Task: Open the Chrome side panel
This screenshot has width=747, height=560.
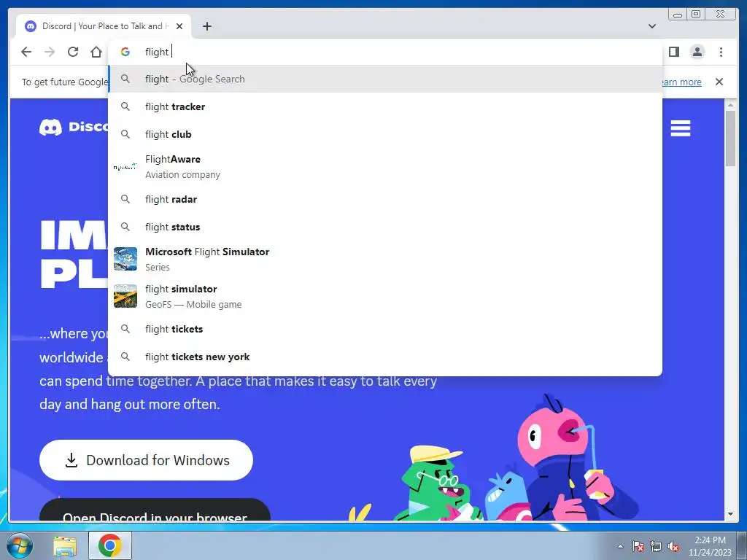Action: point(673,52)
